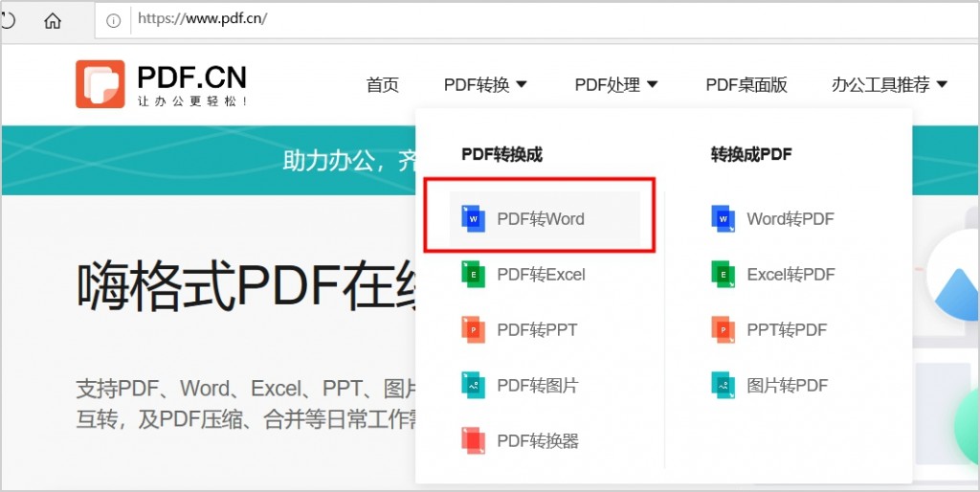The image size is (980, 492).
Task: Click the blue Word icon beside Word转PDF
Action: point(724,219)
